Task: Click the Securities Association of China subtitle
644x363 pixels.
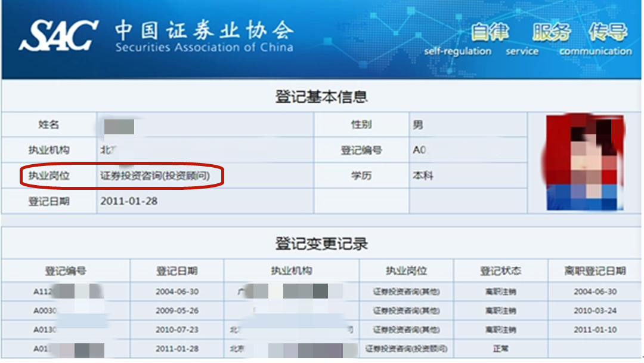Action: [x=206, y=47]
